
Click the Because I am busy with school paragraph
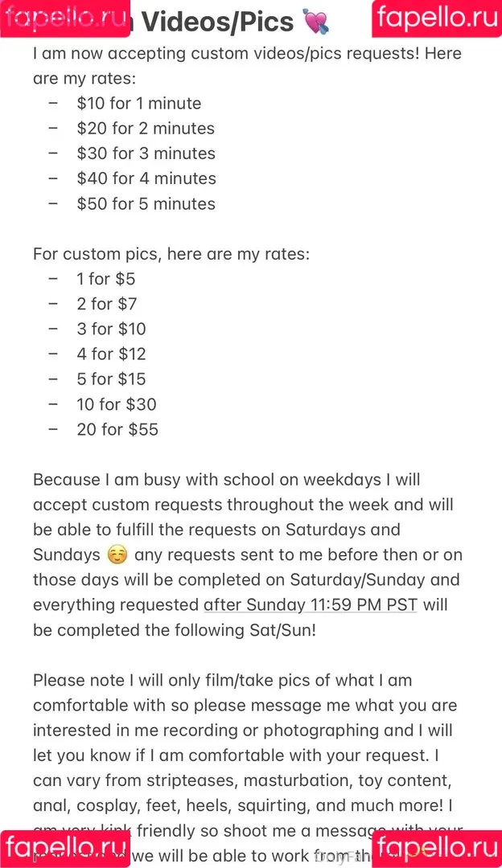click(248, 555)
